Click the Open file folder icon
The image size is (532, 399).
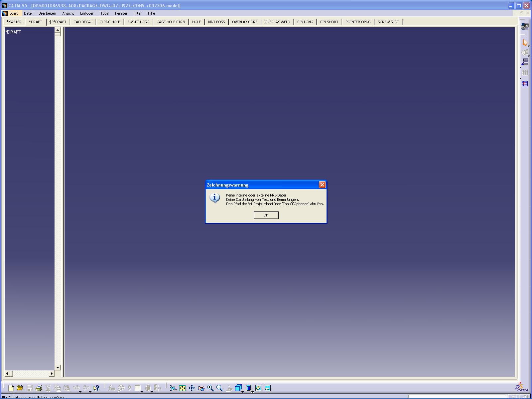20,388
